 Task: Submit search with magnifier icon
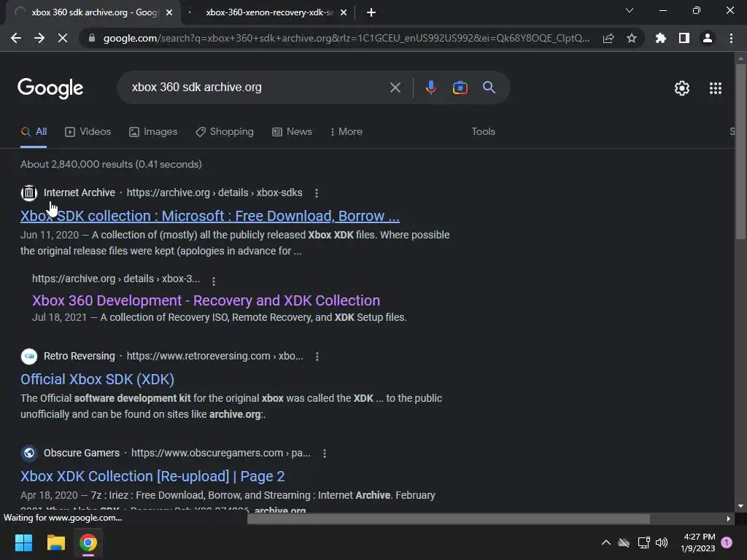(x=489, y=87)
